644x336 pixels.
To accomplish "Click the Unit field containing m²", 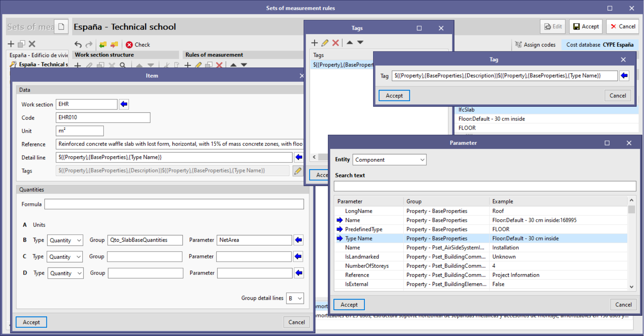I will (80, 131).
